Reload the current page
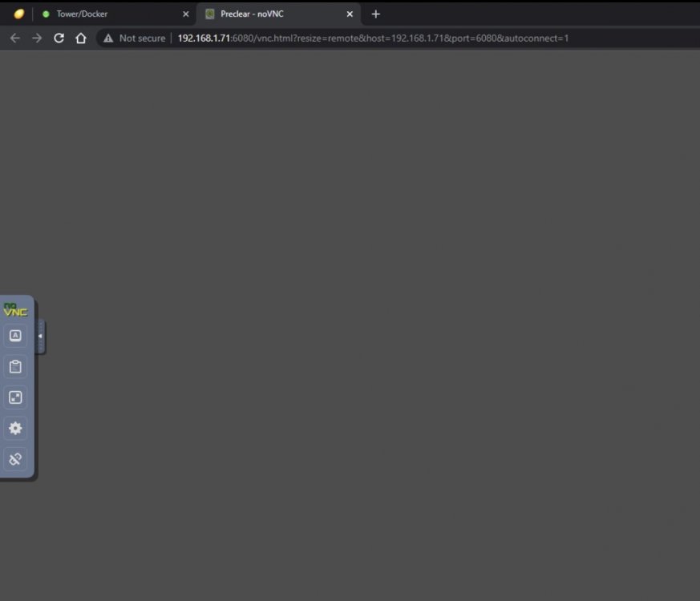The width and height of the screenshot is (700, 601). click(59, 38)
